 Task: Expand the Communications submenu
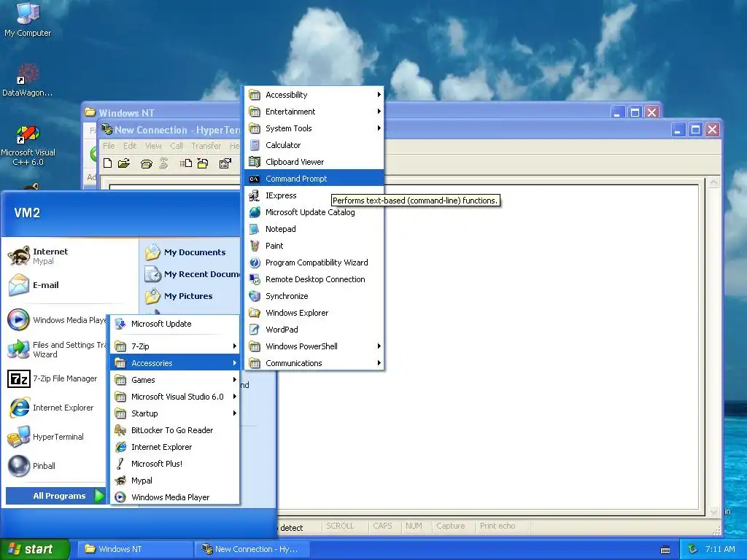(314, 363)
